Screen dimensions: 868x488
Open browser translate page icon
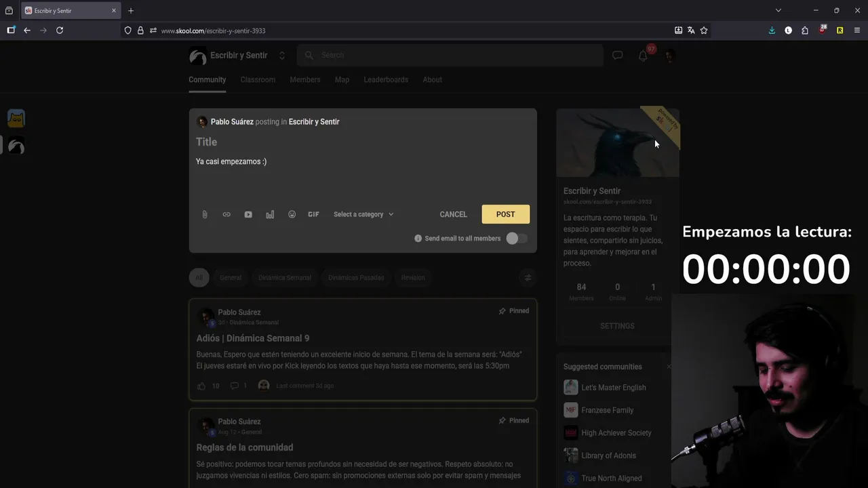691,30
